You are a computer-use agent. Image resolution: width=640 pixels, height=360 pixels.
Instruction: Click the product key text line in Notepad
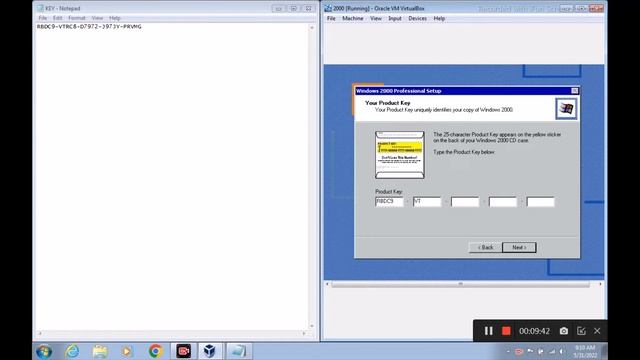click(89, 27)
